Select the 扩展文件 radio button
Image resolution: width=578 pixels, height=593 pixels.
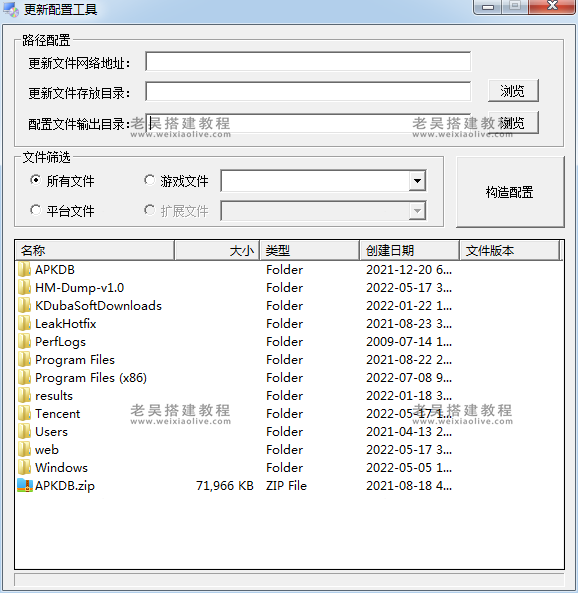(149, 210)
